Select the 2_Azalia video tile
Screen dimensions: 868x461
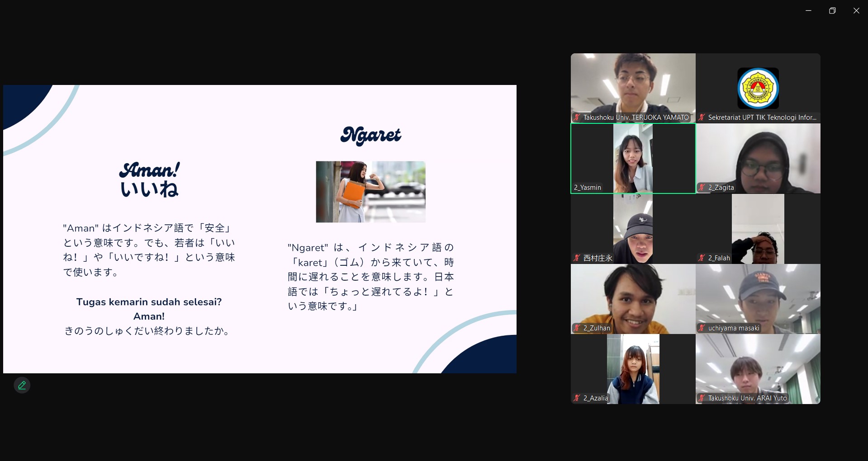click(x=633, y=369)
